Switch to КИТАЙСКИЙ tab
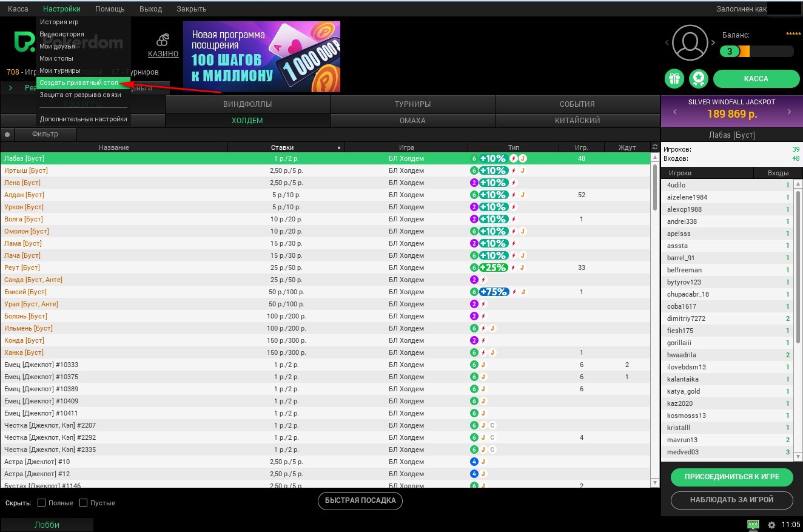Screen dimensions: 803x532 click(x=577, y=121)
